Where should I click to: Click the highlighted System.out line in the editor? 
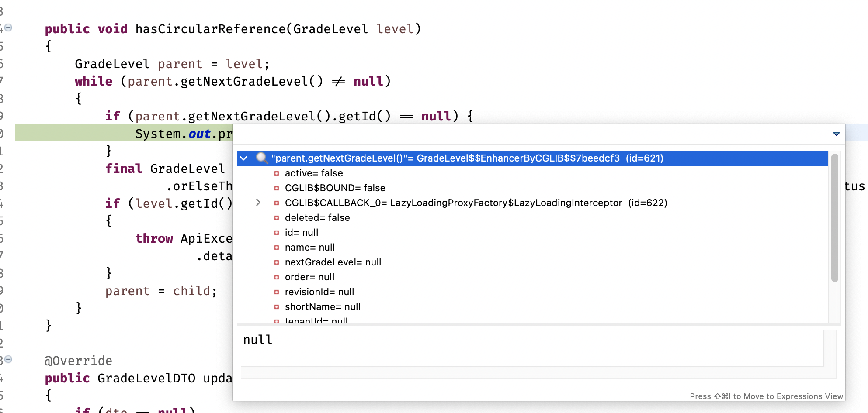175,134
